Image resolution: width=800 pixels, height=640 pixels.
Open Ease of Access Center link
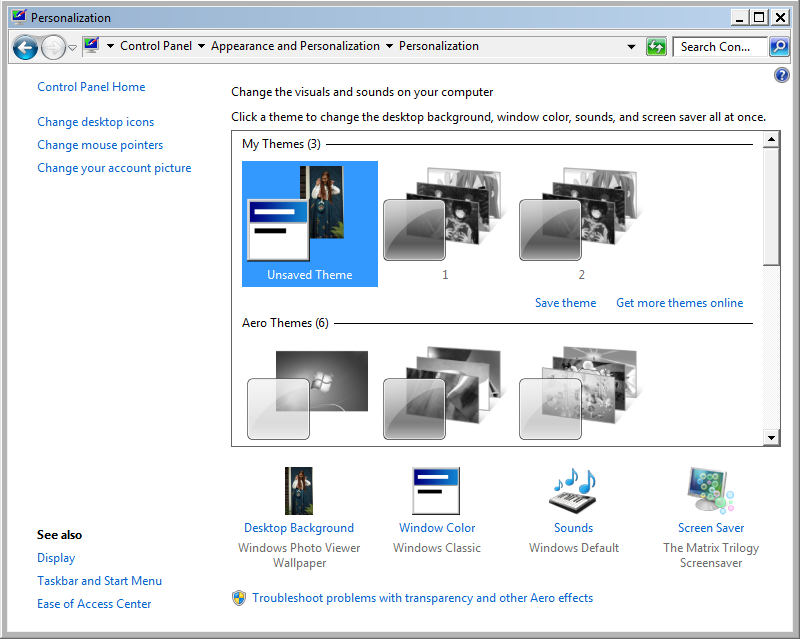(94, 604)
